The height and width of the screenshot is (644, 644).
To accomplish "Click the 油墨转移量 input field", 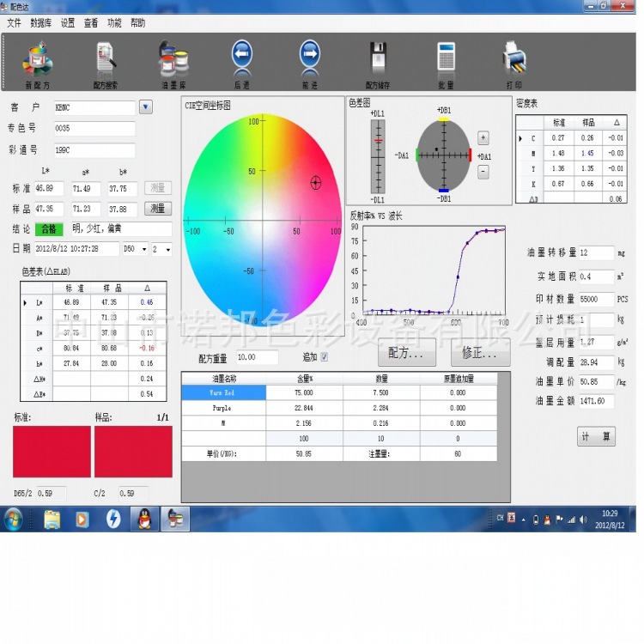I will pos(596,253).
